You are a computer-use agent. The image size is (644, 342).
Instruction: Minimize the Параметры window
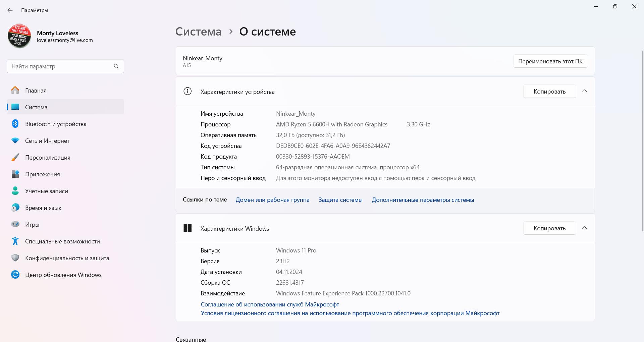596,7
